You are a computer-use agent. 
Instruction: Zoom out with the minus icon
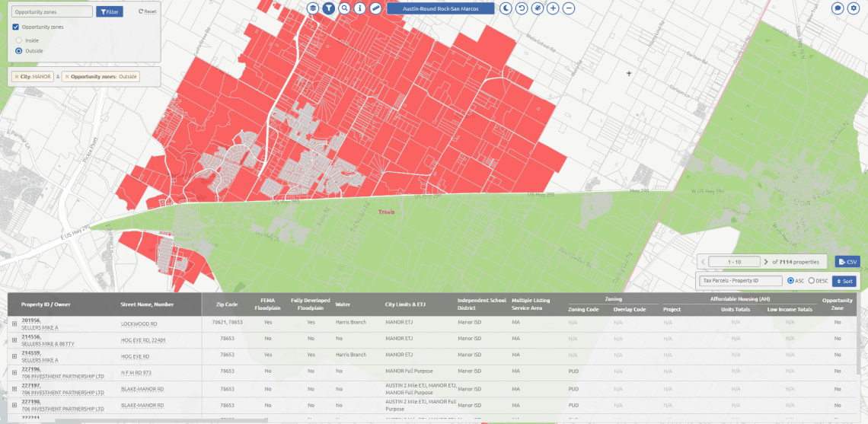pos(569,8)
